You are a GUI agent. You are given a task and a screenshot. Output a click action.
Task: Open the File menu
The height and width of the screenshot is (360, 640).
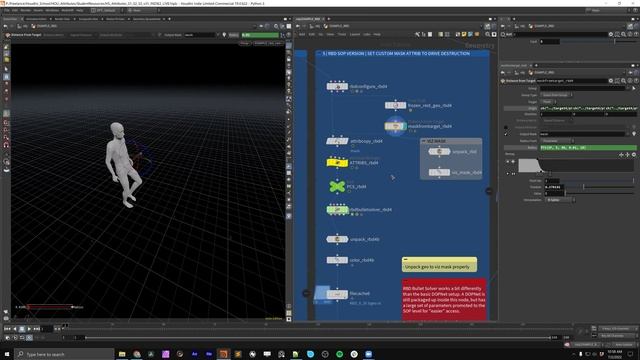point(7,10)
